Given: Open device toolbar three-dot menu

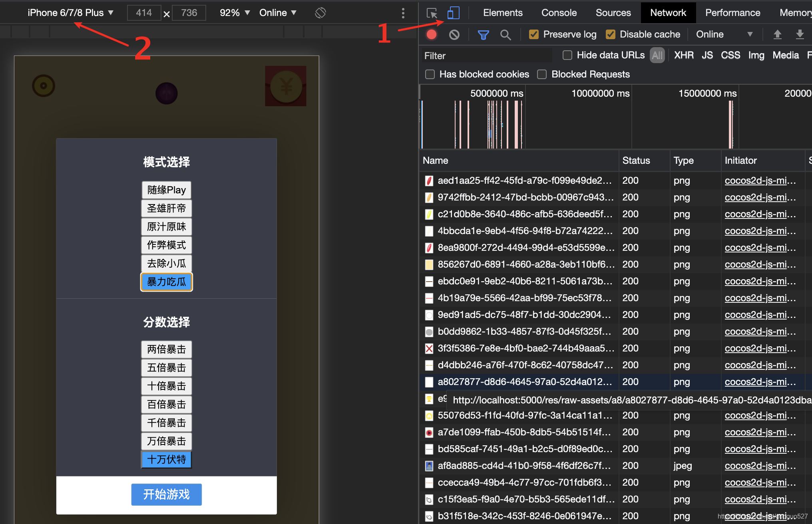Looking at the screenshot, I should point(403,13).
